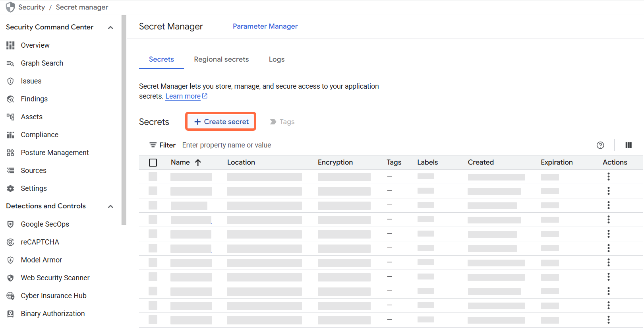Open the Parameter Manager tab

265,26
